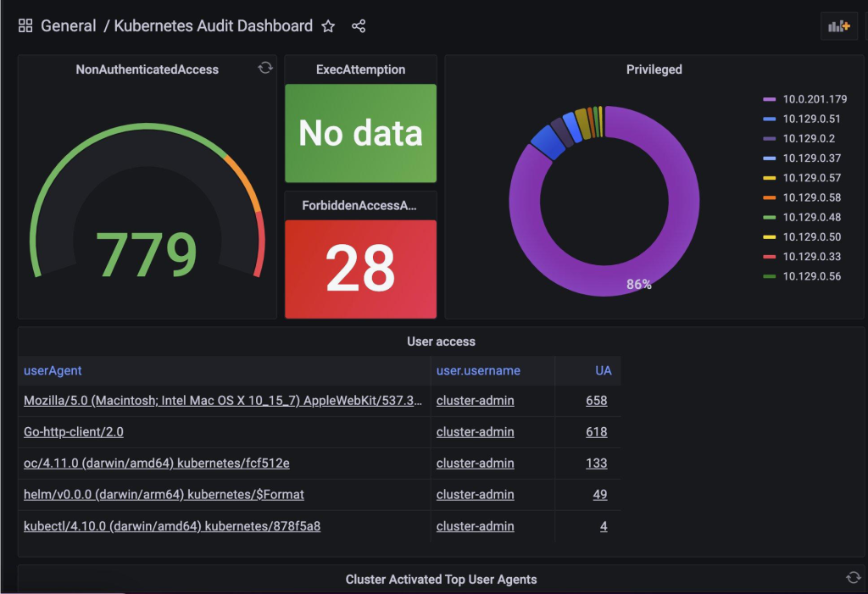Click the 658 count link in the UA column
Screen dimensions: 868x594
point(596,400)
